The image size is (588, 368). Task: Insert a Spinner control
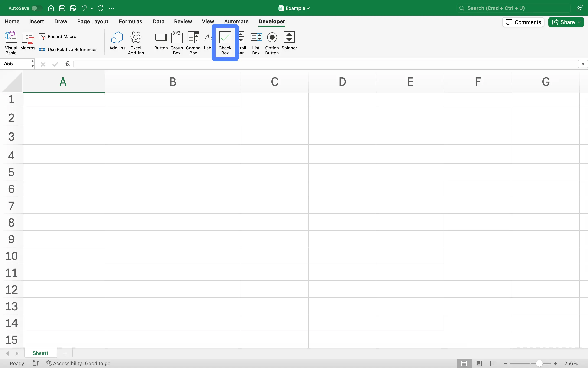click(289, 41)
